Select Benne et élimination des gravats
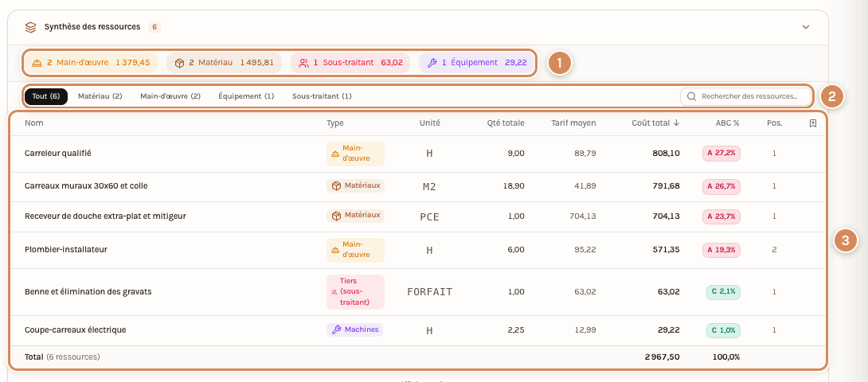The image size is (868, 382). tap(88, 291)
